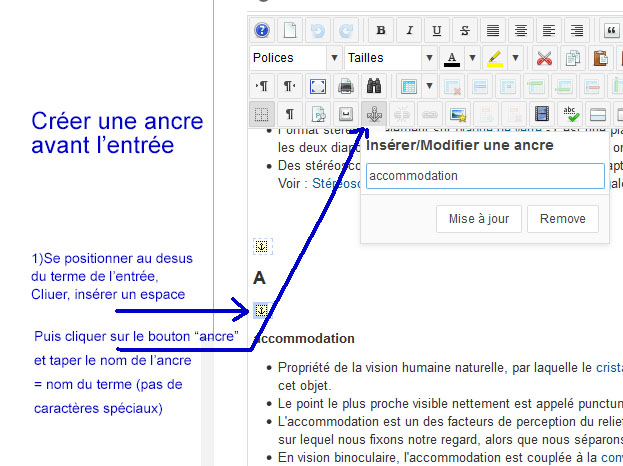Click the Remove button
This screenshot has height=466, width=623.
click(x=563, y=219)
